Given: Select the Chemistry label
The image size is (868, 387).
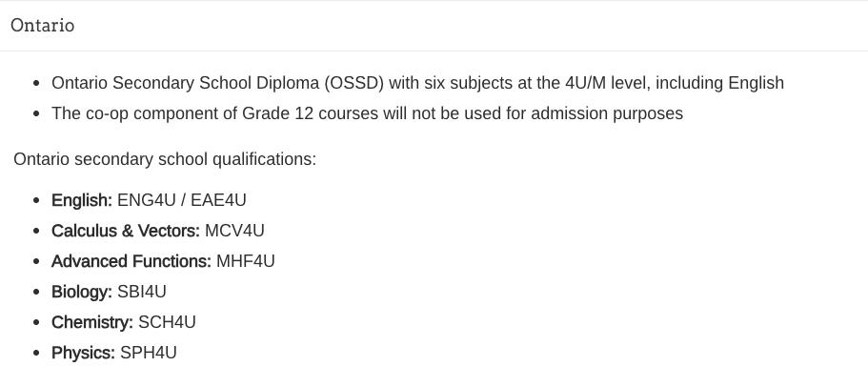Looking at the screenshot, I should (92, 322).
